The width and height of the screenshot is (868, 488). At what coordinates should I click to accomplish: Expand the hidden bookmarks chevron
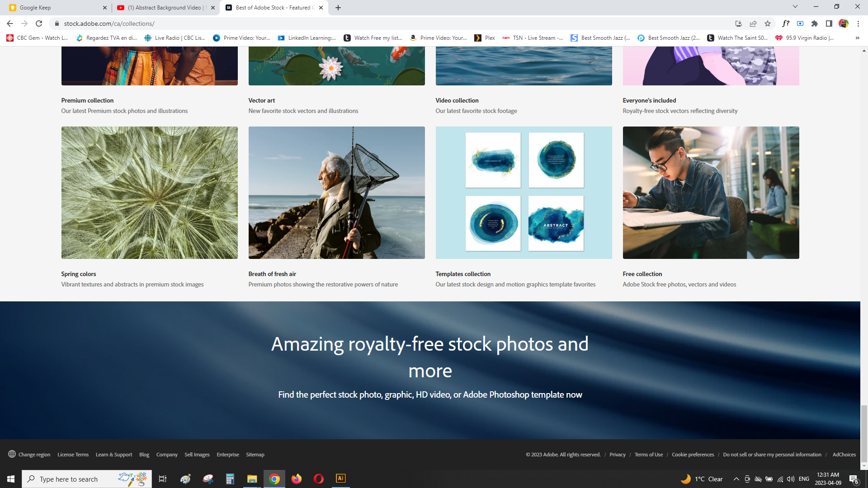858,38
